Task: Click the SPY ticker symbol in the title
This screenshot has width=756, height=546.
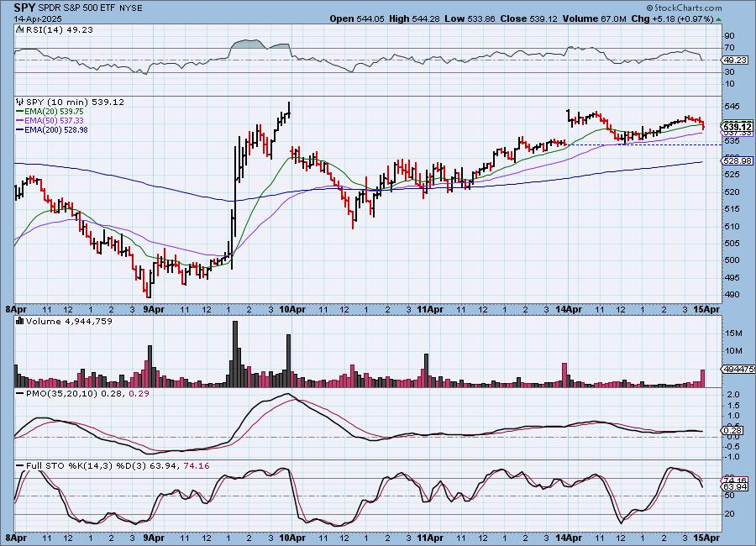Action: pyautogui.click(x=25, y=8)
